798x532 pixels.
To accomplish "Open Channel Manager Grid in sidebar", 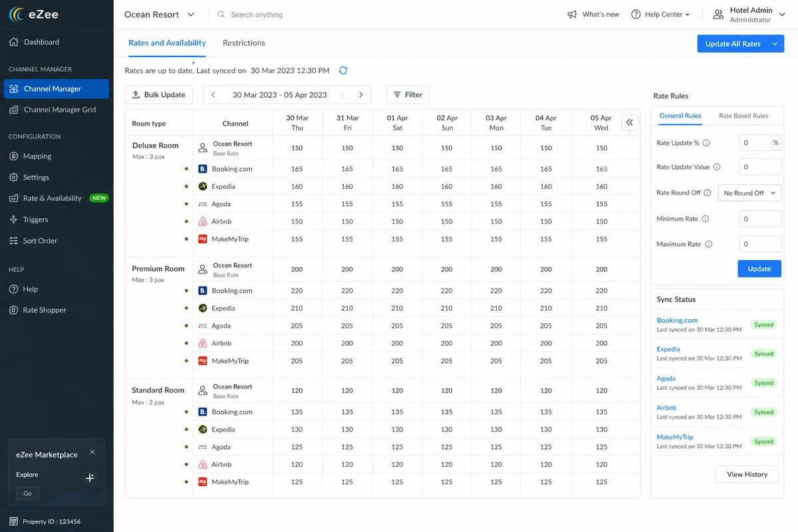I will click(x=57, y=110).
